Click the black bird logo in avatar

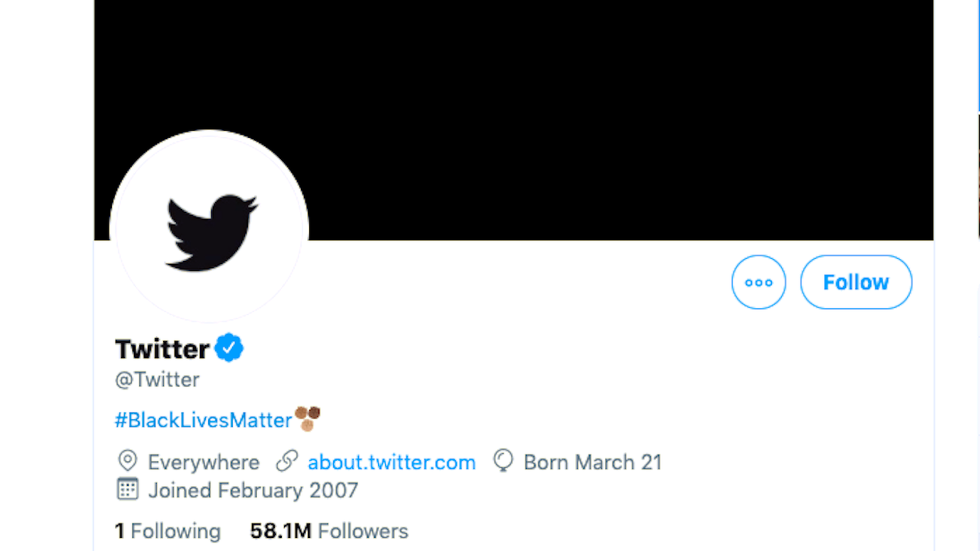[x=211, y=233]
